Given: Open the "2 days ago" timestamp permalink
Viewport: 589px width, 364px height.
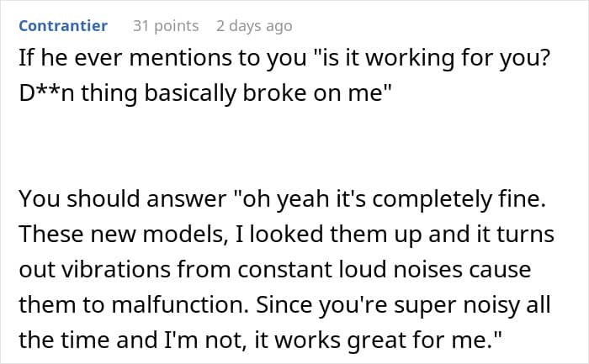Looking at the screenshot, I should (254, 26).
